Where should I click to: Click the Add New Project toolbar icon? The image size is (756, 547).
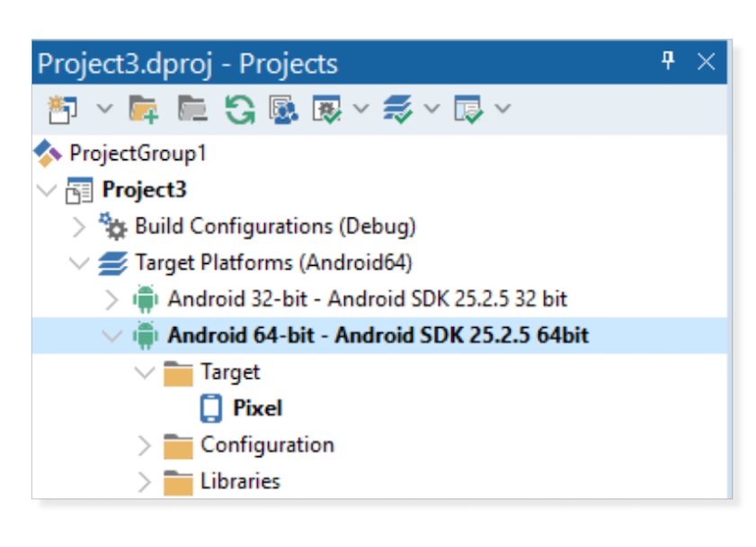pos(62,110)
